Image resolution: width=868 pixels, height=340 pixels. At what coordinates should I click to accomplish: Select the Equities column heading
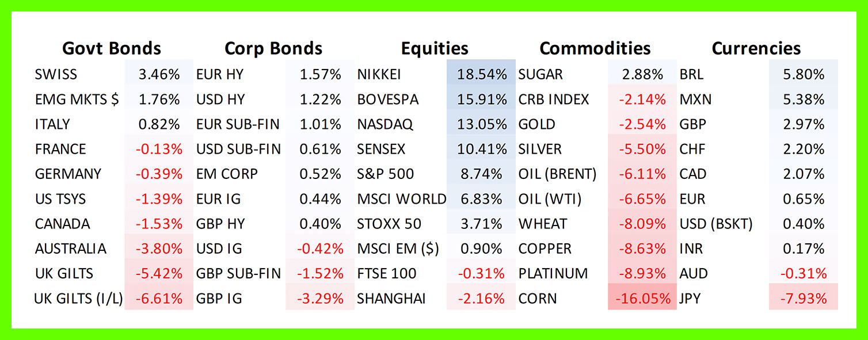click(435, 48)
